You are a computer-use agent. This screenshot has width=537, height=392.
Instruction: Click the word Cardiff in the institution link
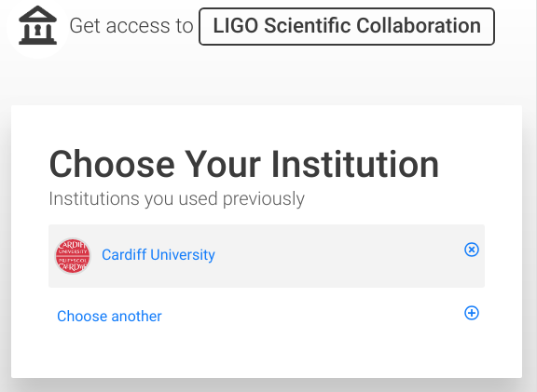click(x=124, y=255)
